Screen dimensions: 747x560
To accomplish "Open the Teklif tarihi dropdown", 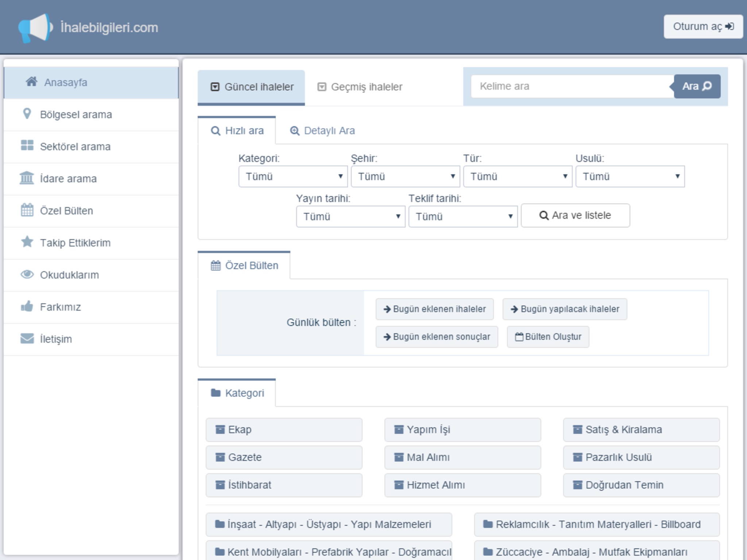I will pyautogui.click(x=463, y=217).
